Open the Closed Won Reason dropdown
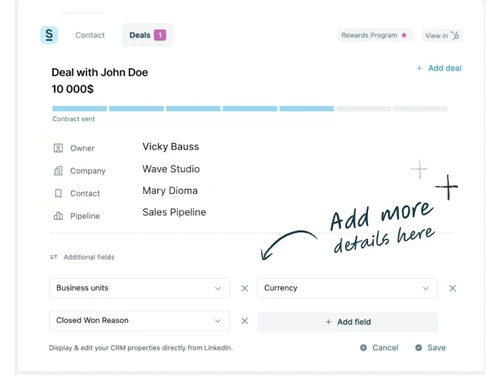Image resolution: width=500 pixels, height=375 pixels. [x=139, y=321]
